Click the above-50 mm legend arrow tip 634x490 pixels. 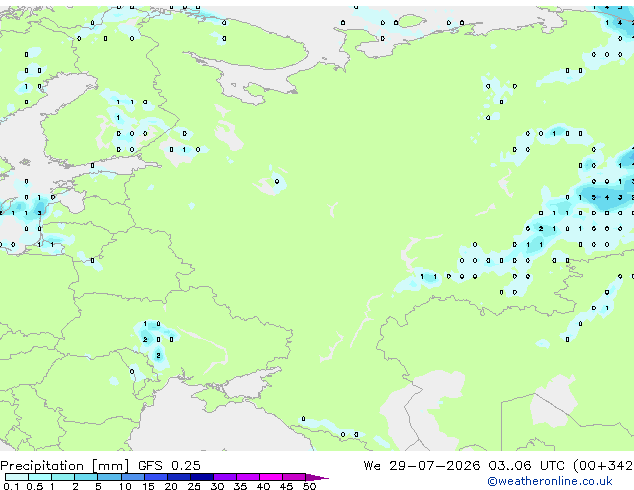click(317, 477)
